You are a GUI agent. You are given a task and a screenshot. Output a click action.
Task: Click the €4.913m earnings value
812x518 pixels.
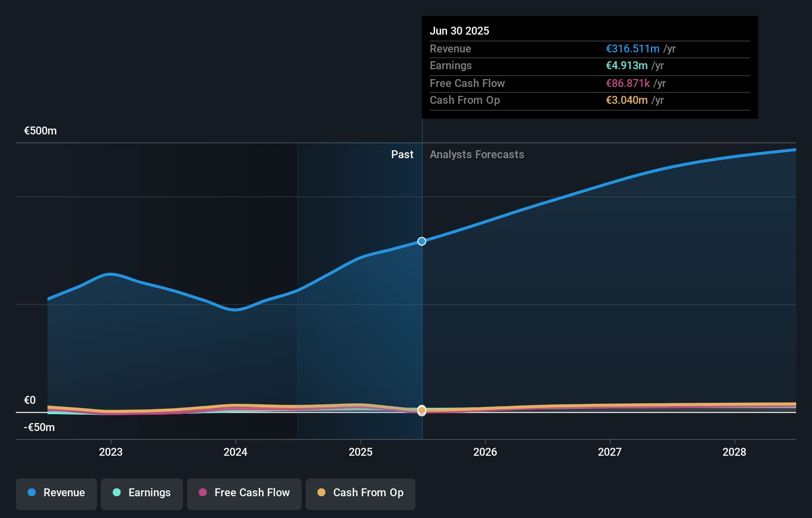[627, 66]
